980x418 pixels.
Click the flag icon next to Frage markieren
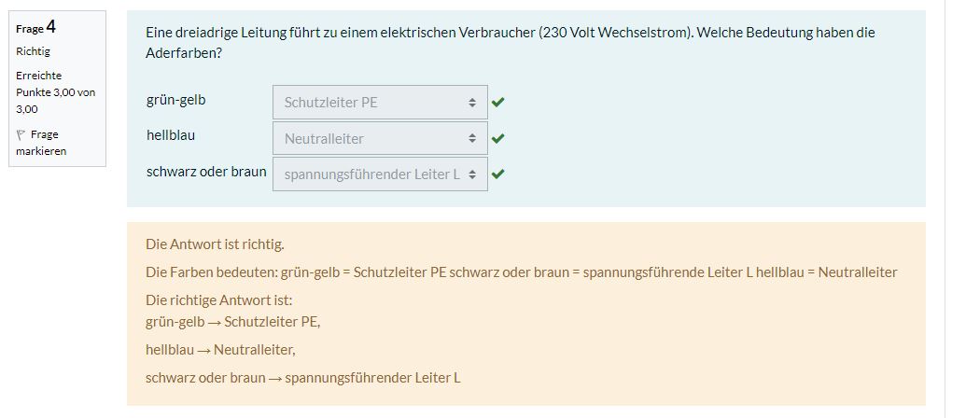pos(20,134)
